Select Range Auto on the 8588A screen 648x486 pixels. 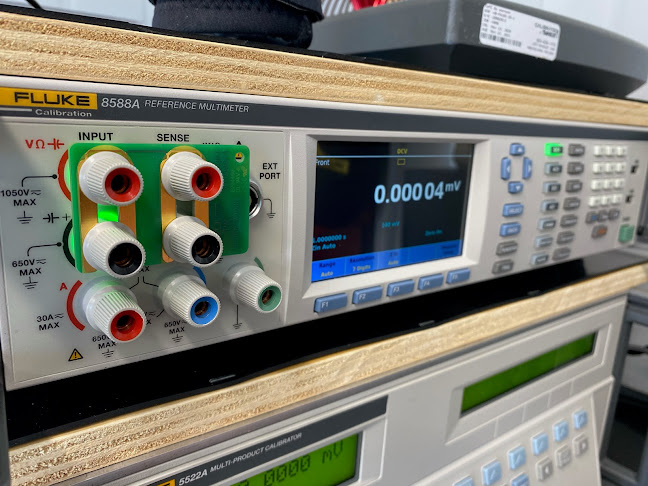[x=327, y=269]
